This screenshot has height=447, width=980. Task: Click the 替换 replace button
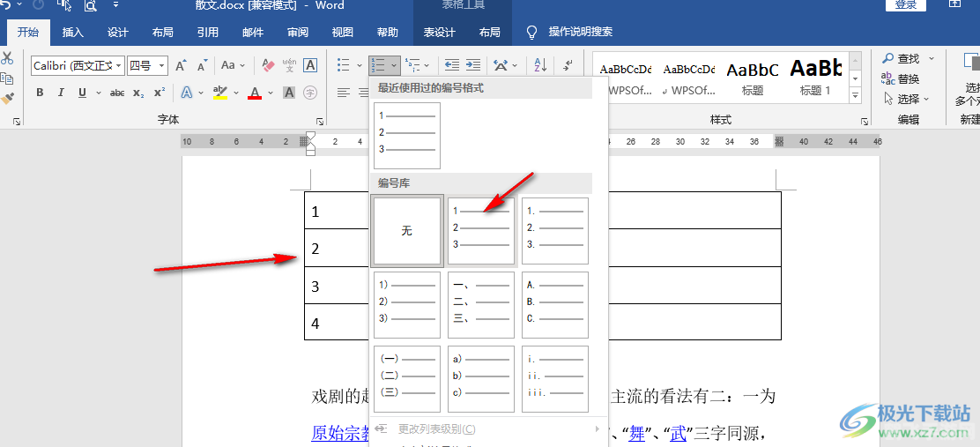pyautogui.click(x=901, y=78)
